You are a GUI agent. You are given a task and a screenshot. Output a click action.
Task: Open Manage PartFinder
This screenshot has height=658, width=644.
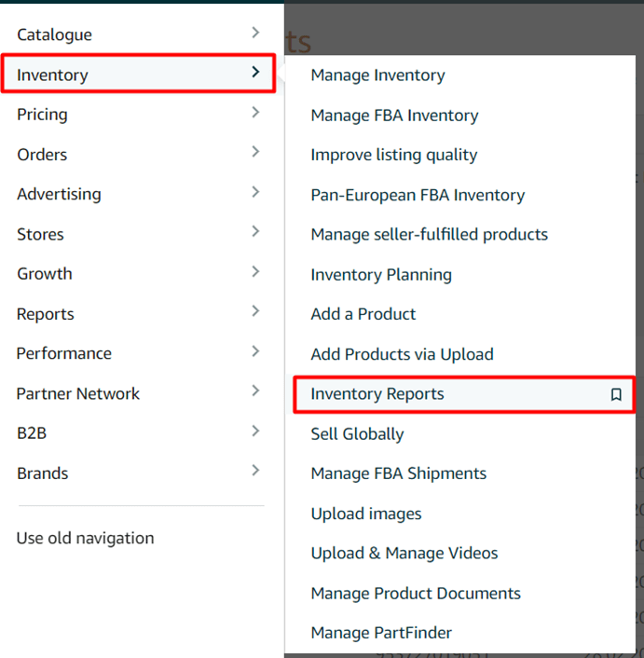pos(381,633)
